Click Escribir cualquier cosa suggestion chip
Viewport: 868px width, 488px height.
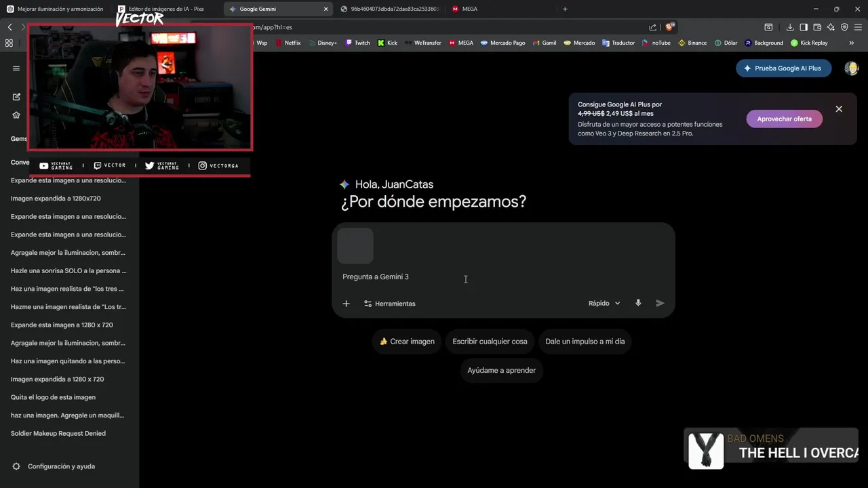point(490,341)
